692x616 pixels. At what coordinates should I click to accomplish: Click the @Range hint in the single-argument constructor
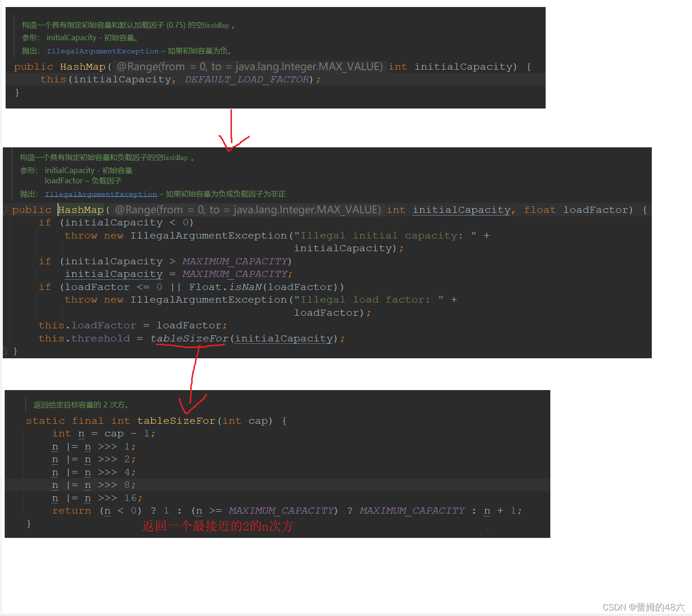pyautogui.click(x=250, y=67)
